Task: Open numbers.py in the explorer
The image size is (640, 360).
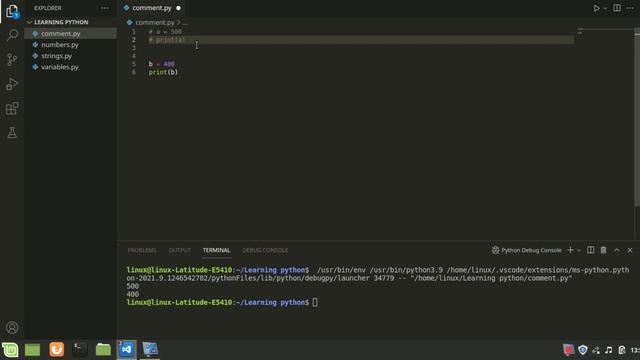Action: [70, 44]
